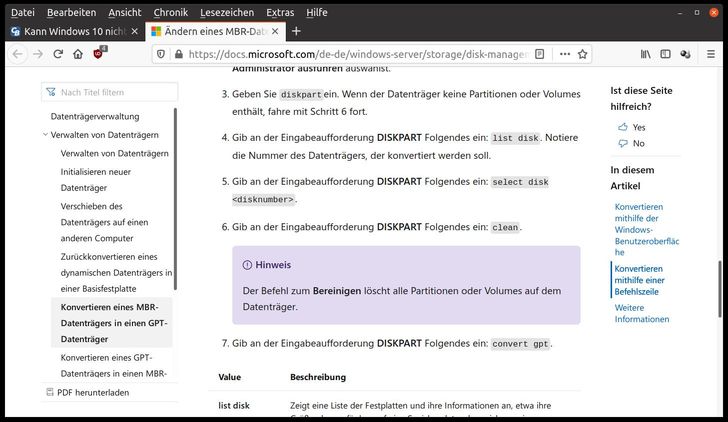This screenshot has height=422, width=728.
Task: Select 'Konvertieren eines MBR-Datenträgers in einen GPT' entry
Action: (114, 323)
